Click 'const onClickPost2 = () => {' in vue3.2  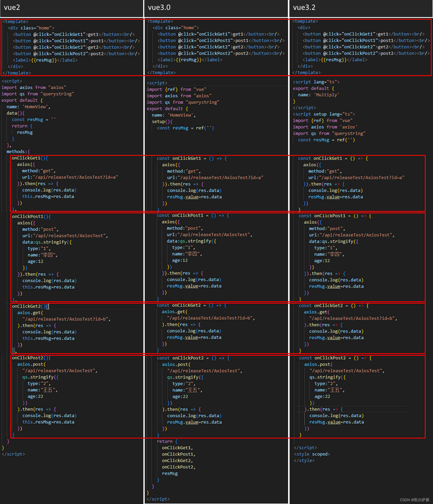coord(335,358)
